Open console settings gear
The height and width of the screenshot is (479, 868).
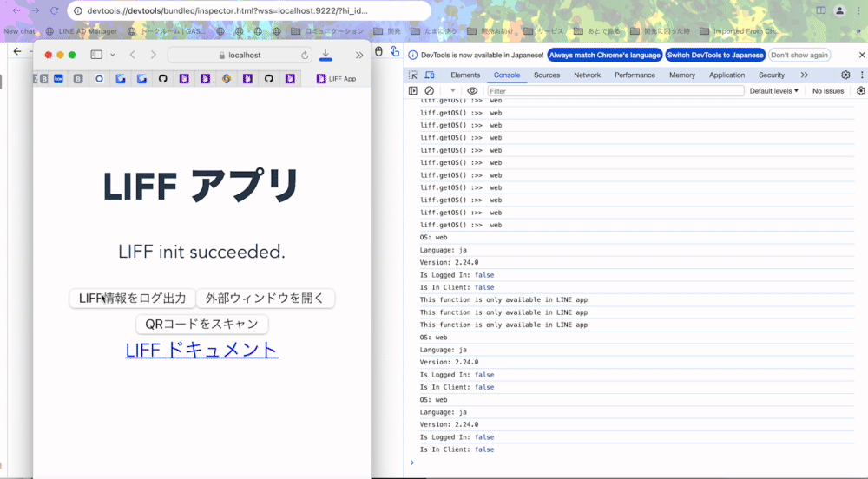[861, 91]
